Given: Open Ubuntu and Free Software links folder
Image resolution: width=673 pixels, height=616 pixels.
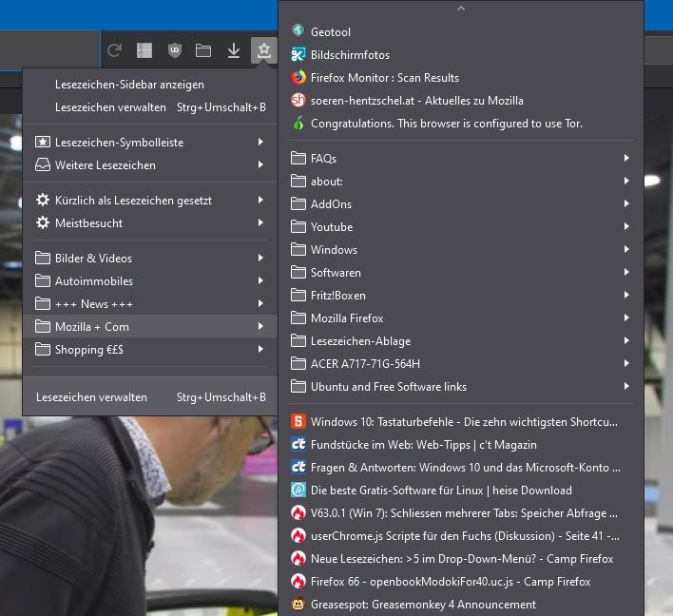Looking at the screenshot, I should pyautogui.click(x=461, y=386).
